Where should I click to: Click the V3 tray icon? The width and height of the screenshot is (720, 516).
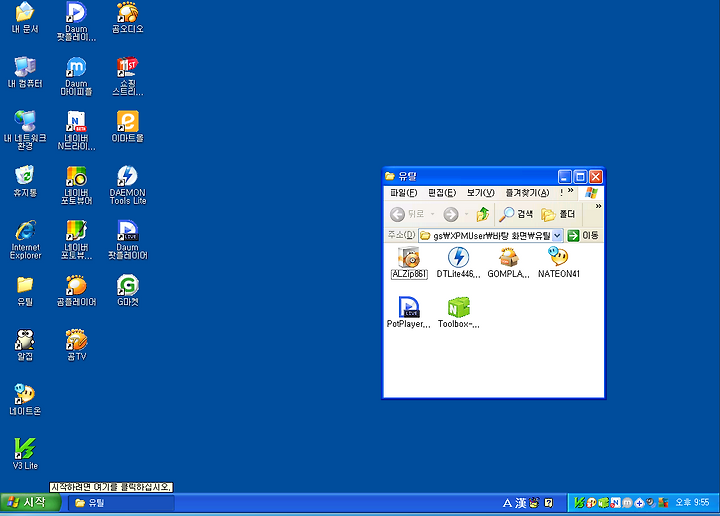coord(579,503)
